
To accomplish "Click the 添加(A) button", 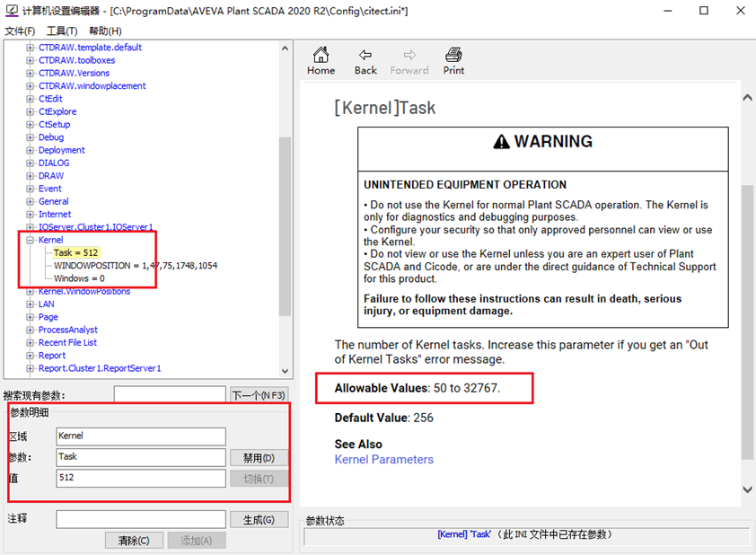I will tap(197, 541).
